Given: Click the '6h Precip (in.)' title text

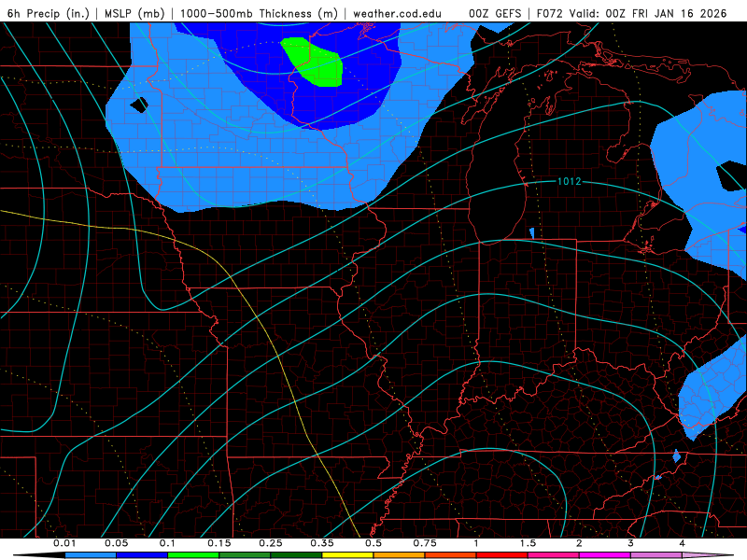Looking at the screenshot, I should pos(49,13).
